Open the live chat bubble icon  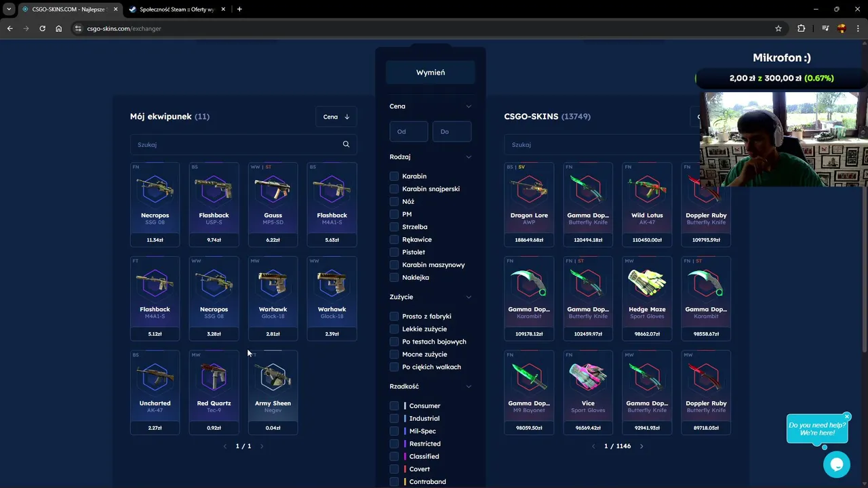(836, 464)
